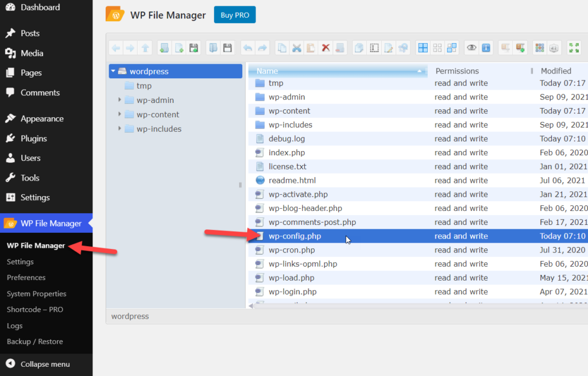Open the WordPress Settings menu with sliders icon
Viewport: 588px width, 376px height.
click(35, 197)
